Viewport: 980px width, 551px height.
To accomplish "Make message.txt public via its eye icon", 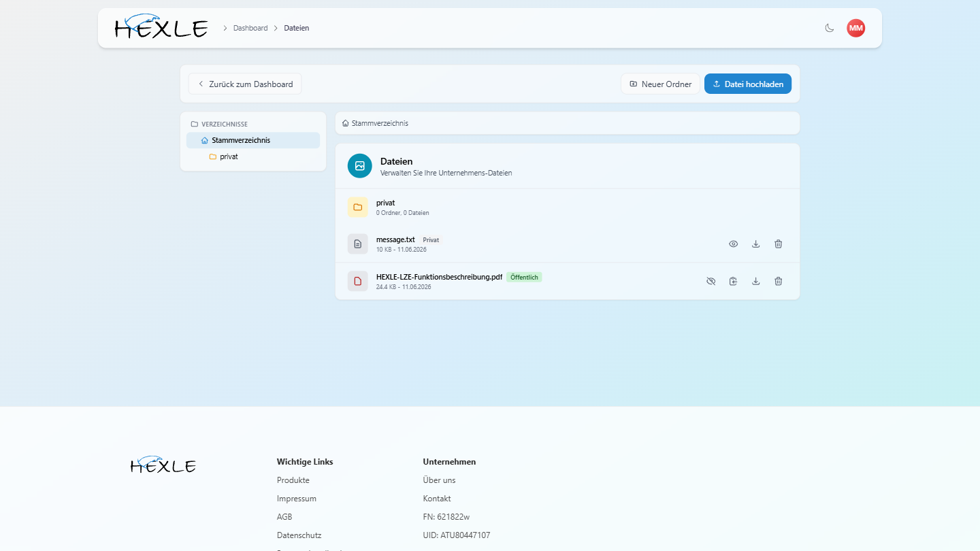I will pos(733,244).
